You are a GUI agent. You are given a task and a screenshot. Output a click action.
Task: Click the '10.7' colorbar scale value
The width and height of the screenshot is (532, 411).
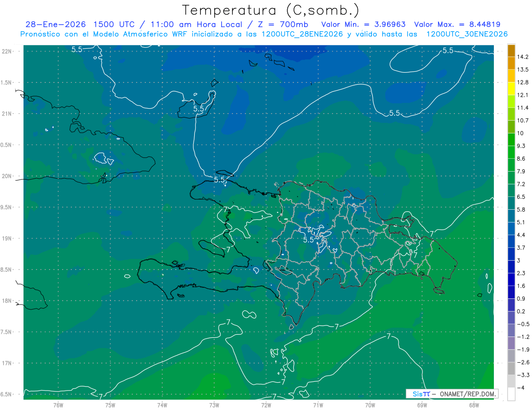523,120
